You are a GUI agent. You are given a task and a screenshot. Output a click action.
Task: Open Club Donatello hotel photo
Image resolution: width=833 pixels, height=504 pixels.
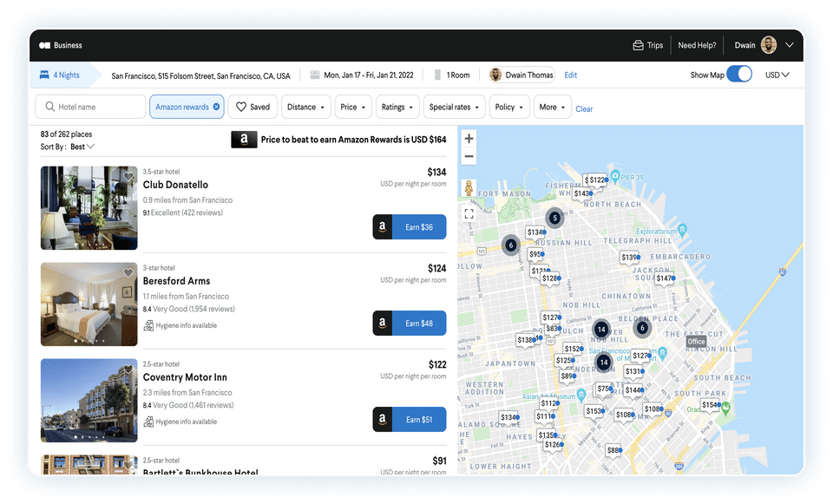pos(89,207)
